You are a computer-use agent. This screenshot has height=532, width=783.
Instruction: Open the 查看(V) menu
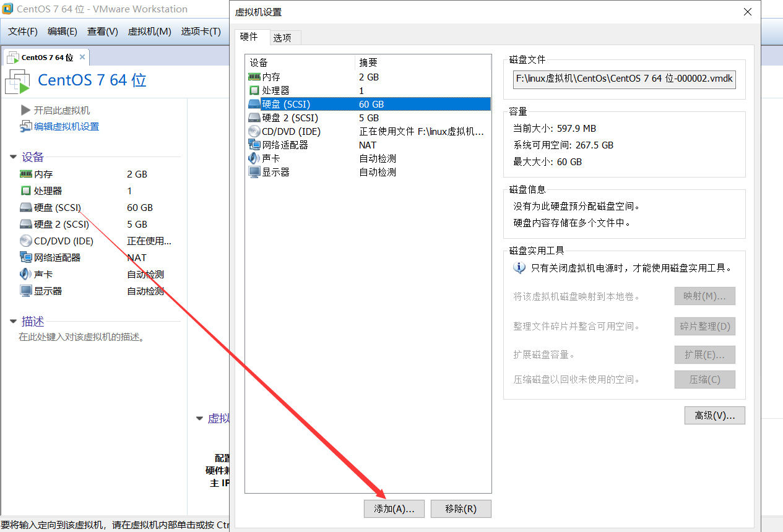click(103, 32)
